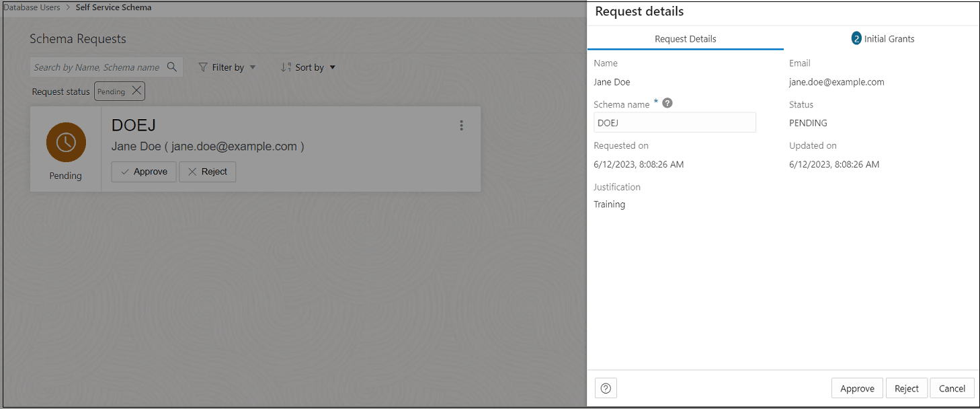Switch to the Request Details tab
This screenshot has height=409, width=980.
point(685,38)
